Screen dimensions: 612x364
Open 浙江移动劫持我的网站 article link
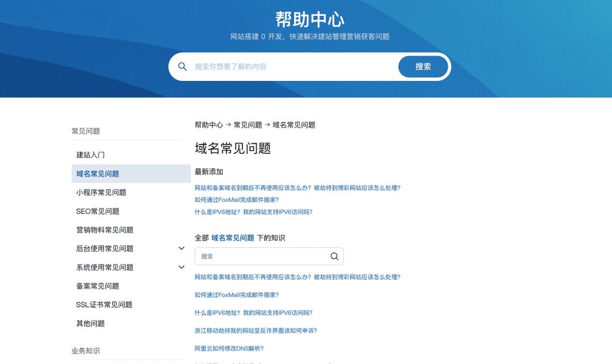tap(256, 331)
